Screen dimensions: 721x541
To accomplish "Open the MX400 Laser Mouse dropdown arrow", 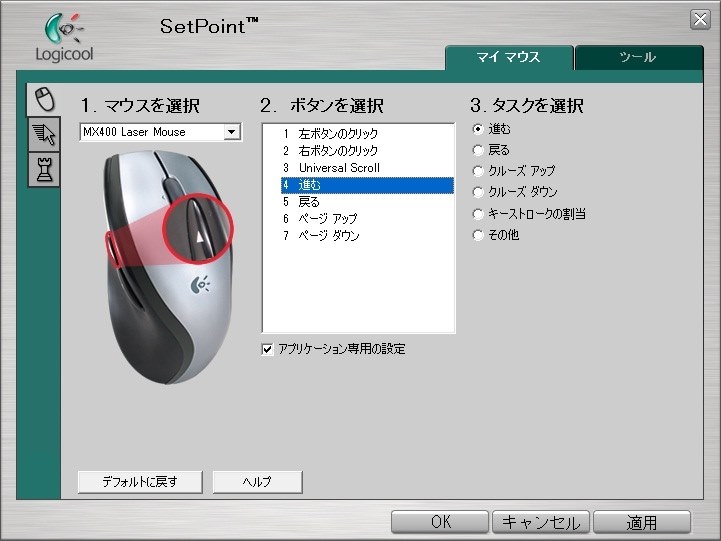I will [x=232, y=132].
